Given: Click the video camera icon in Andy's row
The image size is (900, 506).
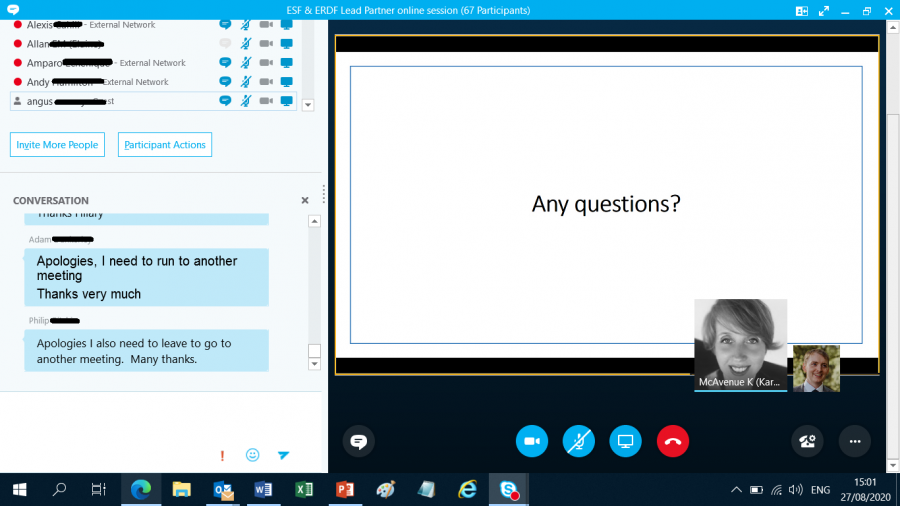Looking at the screenshot, I should (266, 82).
